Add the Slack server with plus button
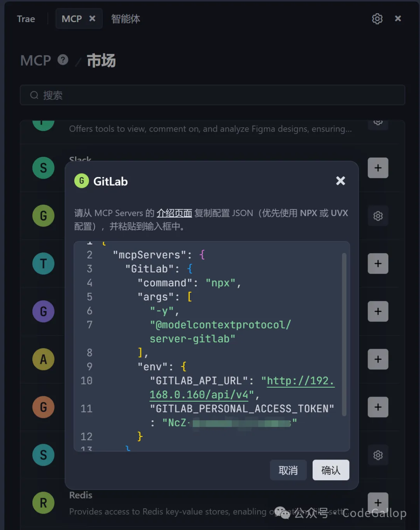 click(x=378, y=168)
